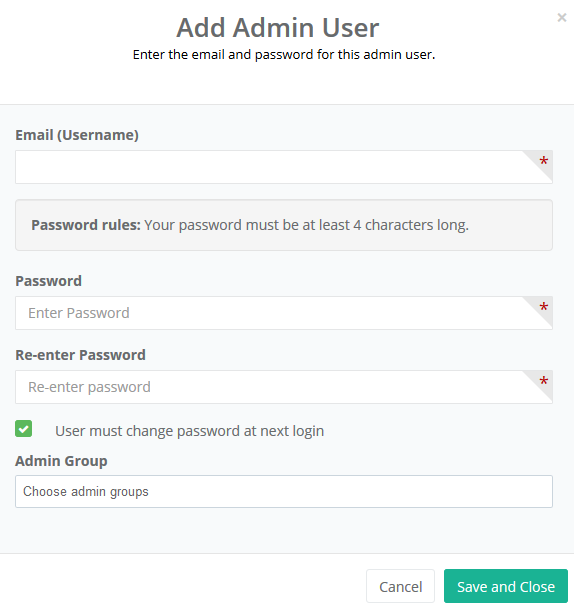574x610 pixels.
Task: Open the Choose admin groups dropdown
Action: (x=284, y=491)
